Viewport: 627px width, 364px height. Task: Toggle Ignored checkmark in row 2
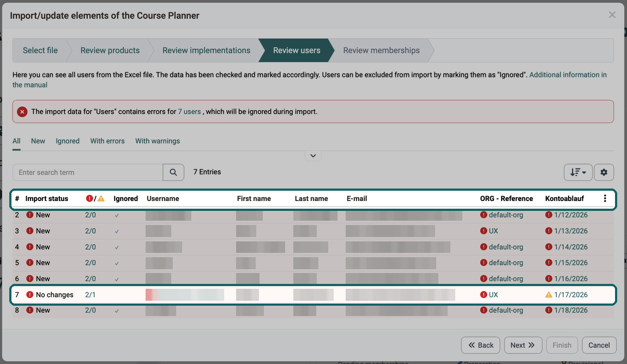pyautogui.click(x=117, y=215)
